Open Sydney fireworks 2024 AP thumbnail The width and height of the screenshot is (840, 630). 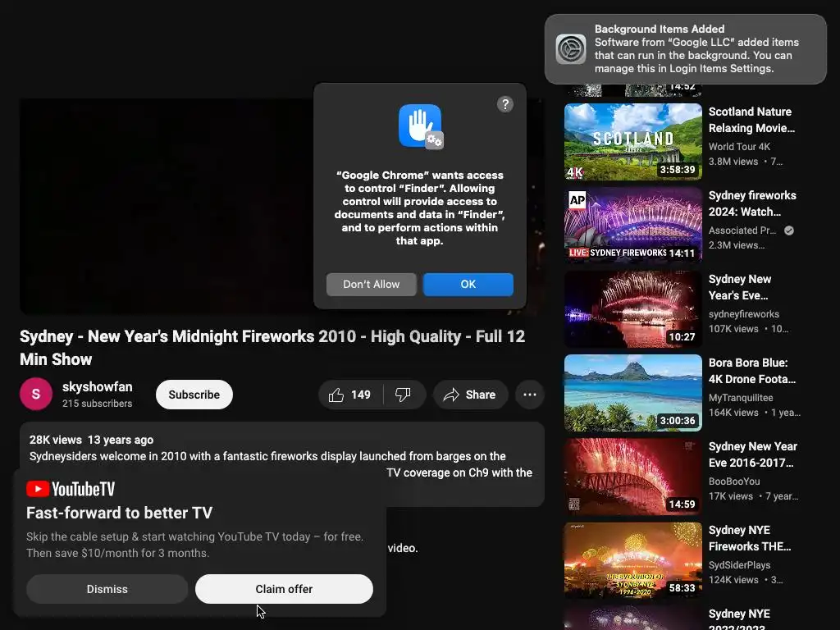[x=632, y=226]
